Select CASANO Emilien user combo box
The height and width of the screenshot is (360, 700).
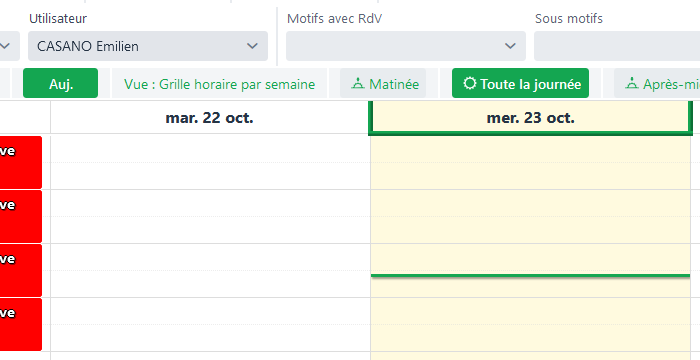point(148,46)
